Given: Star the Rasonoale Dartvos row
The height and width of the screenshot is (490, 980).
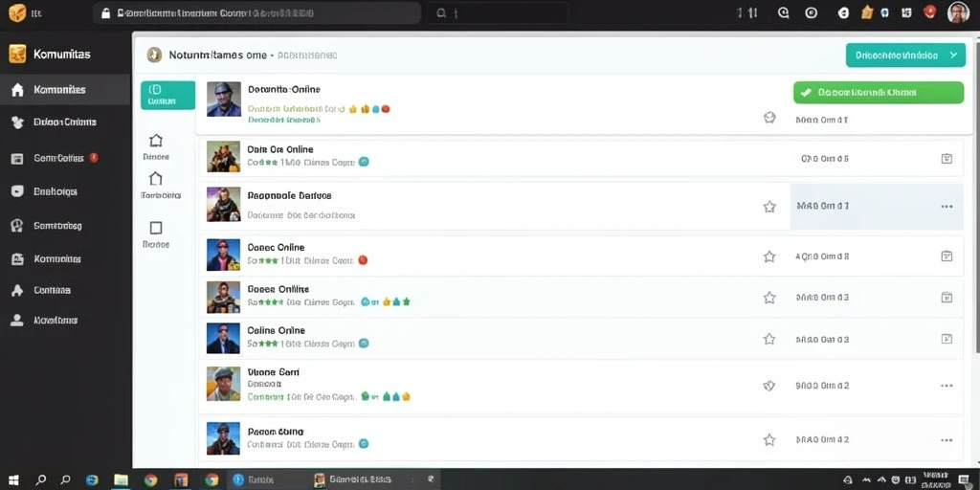Looking at the screenshot, I should pos(769,207).
